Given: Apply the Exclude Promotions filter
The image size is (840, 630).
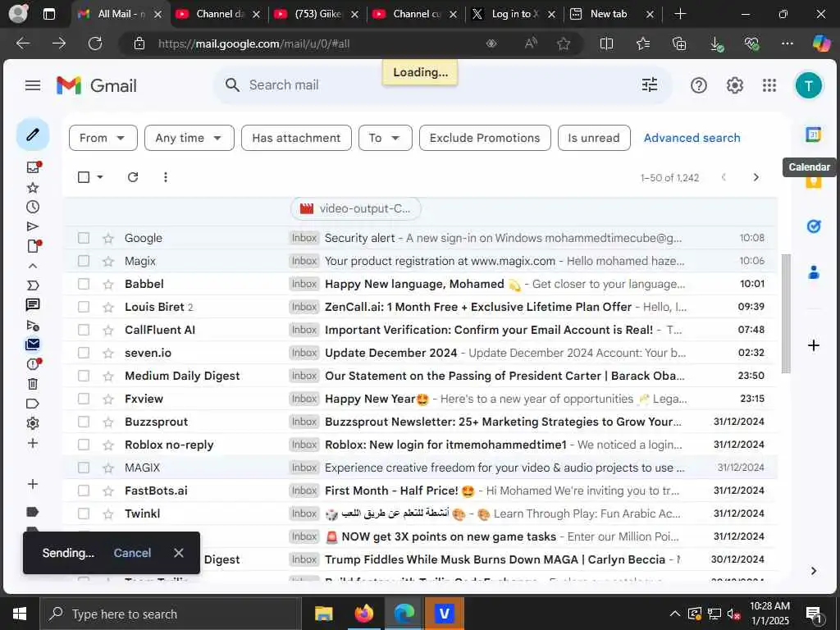Looking at the screenshot, I should tap(485, 138).
